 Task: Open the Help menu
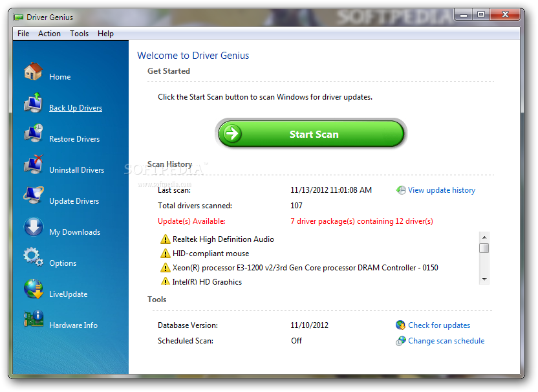[x=105, y=34]
